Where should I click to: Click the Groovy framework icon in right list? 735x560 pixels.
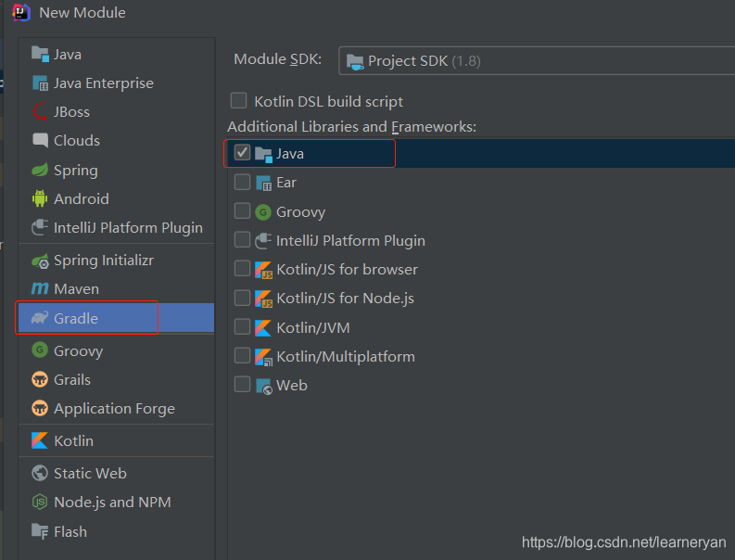[263, 212]
